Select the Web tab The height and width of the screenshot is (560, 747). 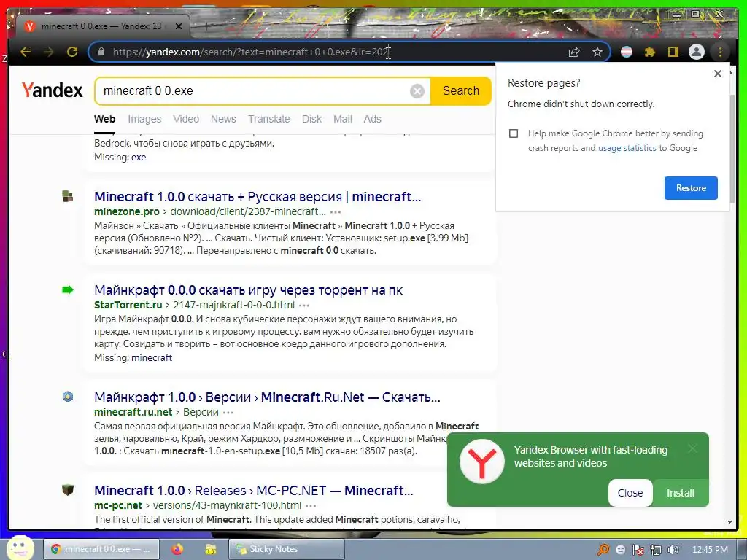[104, 119]
